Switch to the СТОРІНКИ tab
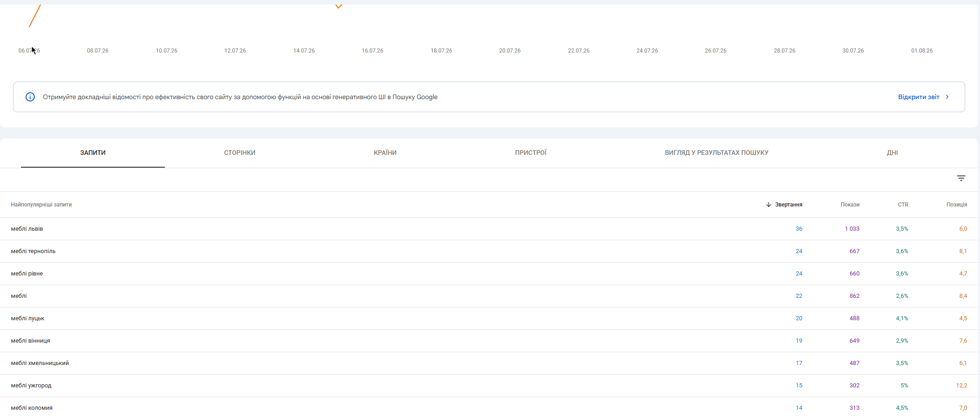The image size is (980, 418). pyautogui.click(x=240, y=153)
